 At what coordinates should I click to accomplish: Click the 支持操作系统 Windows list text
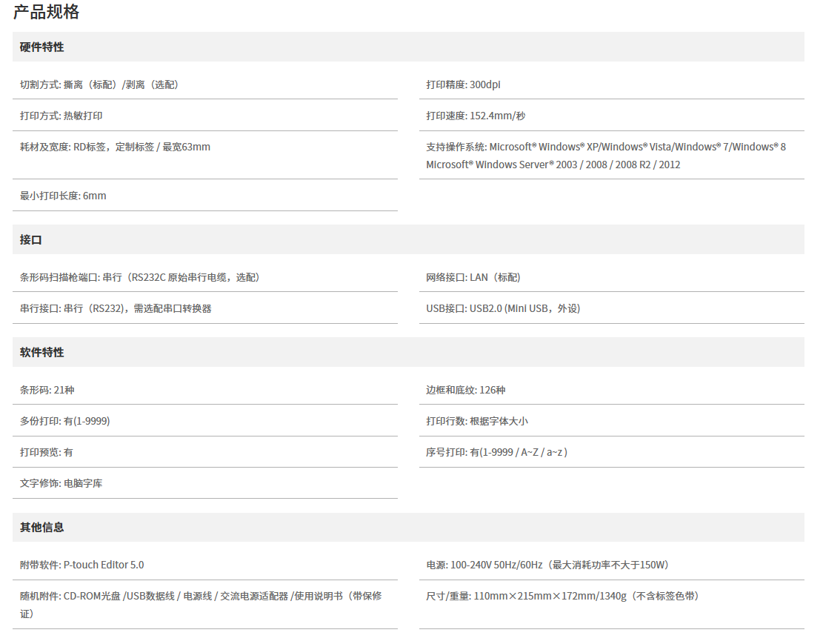(605, 156)
